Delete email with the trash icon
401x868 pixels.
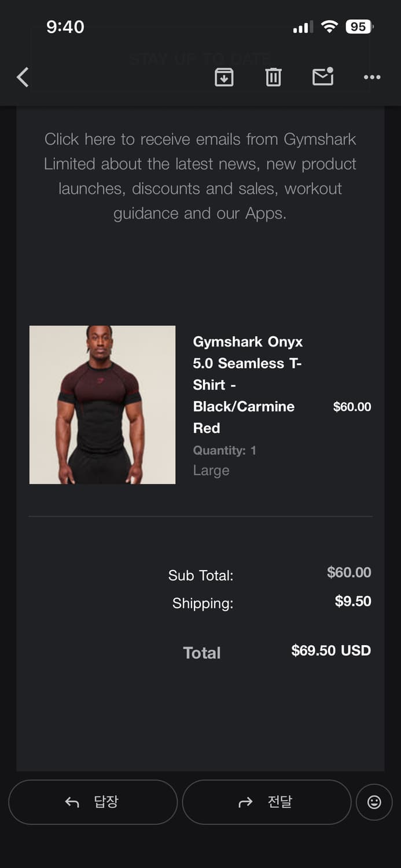click(273, 77)
